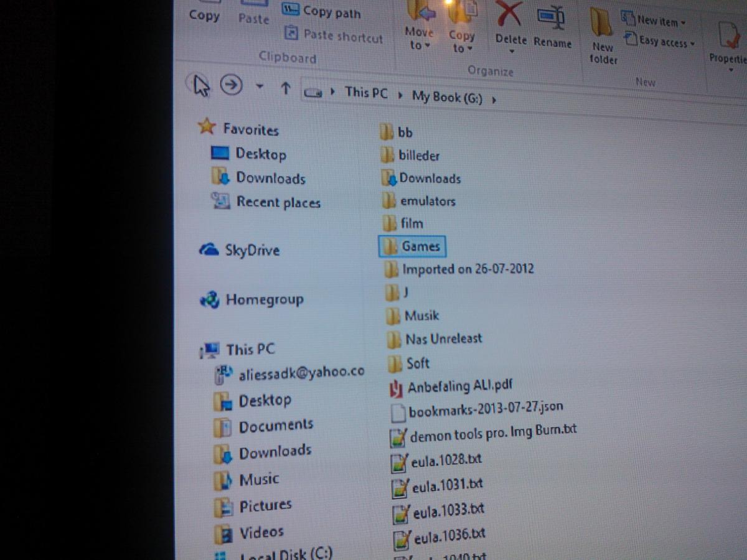
Task: Click the Forward navigation arrow
Action: tap(231, 86)
